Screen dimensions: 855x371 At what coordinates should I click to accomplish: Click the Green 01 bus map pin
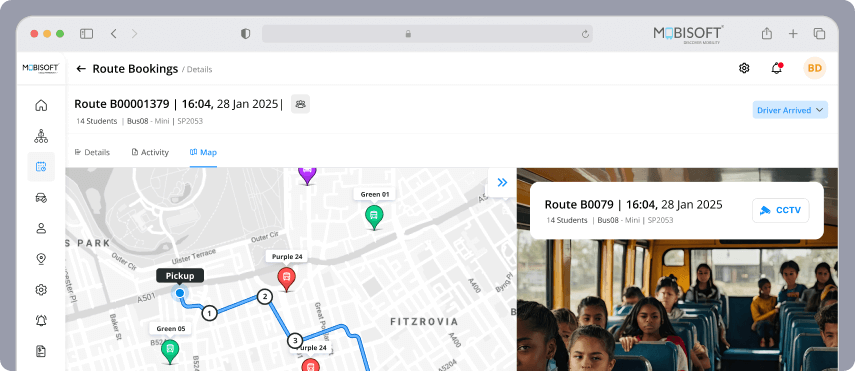pos(374,217)
